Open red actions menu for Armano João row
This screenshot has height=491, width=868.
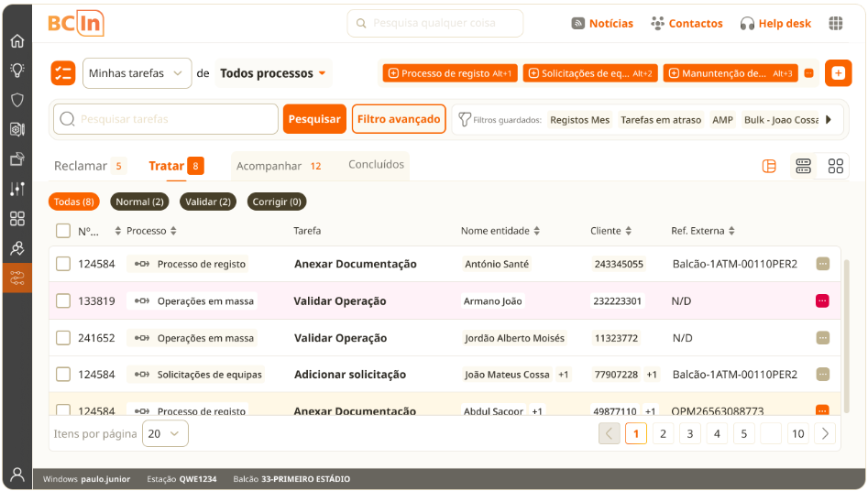(x=822, y=300)
